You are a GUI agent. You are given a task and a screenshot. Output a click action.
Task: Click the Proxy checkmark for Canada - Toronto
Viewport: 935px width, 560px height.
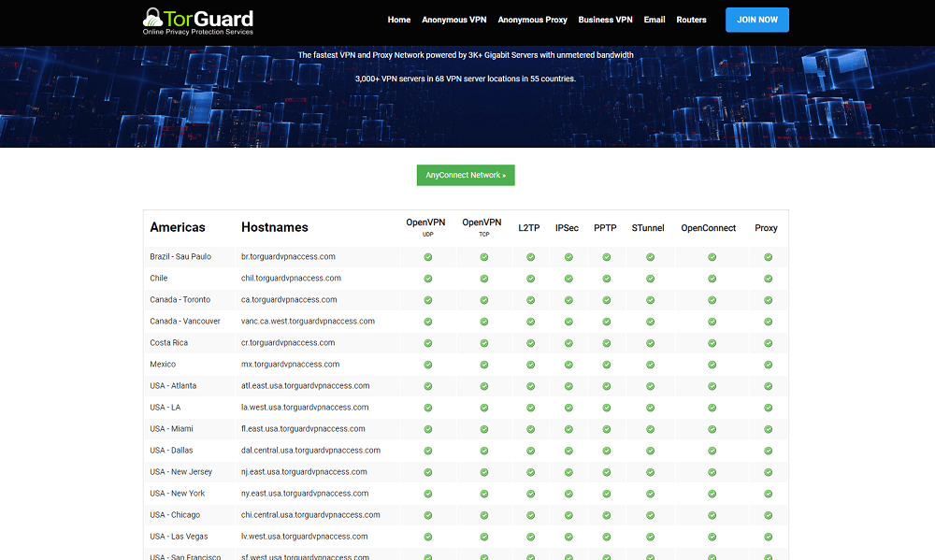(x=768, y=300)
